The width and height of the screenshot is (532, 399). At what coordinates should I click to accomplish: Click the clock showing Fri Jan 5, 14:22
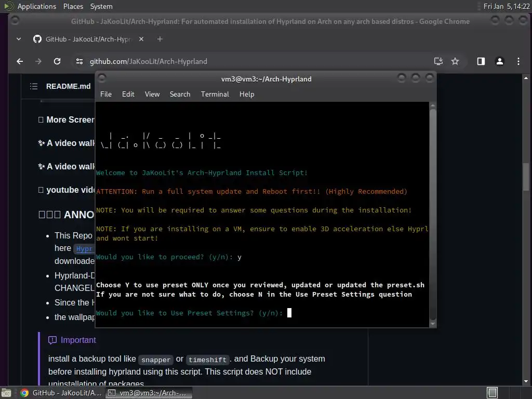click(506, 6)
